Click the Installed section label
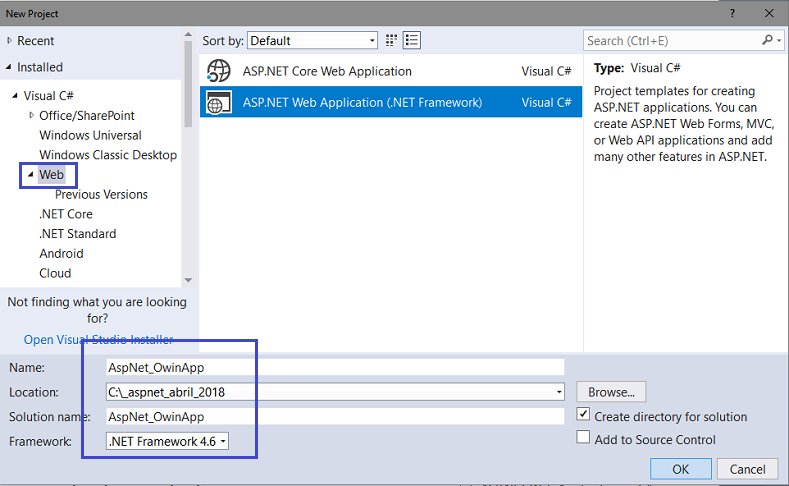The height and width of the screenshot is (486, 789). [40, 66]
